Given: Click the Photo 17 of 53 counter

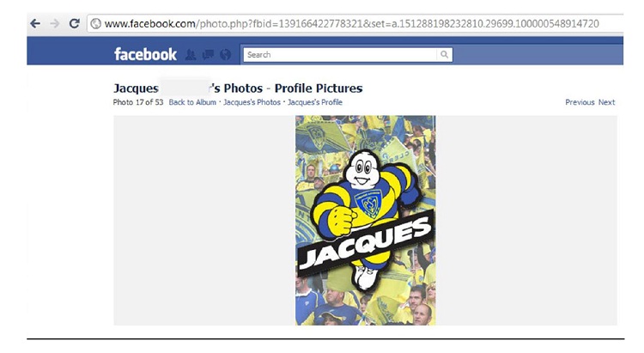Looking at the screenshot, I should point(138,102).
